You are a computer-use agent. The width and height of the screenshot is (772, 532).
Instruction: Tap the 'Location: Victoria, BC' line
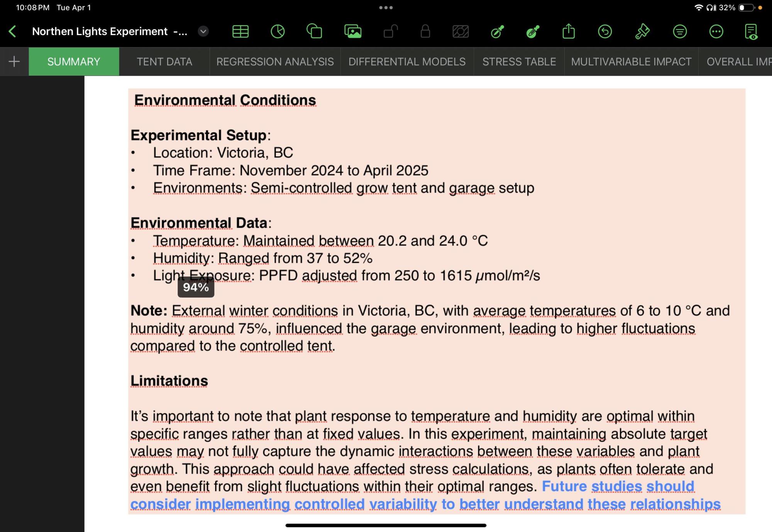click(x=223, y=153)
